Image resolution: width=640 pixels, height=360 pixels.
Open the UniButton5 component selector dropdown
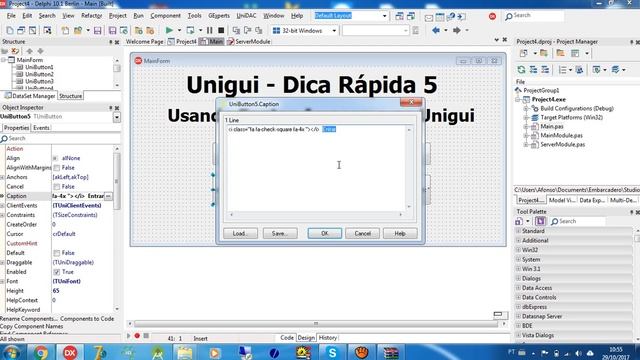point(117,117)
